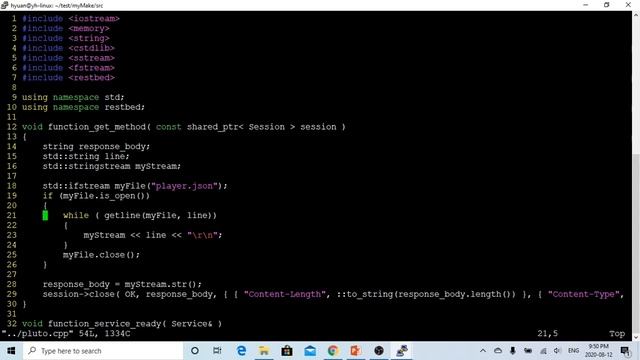Click "shared_ptr<" on line 12
Image resolution: width=640 pixels, height=360 pixels.
215,127
